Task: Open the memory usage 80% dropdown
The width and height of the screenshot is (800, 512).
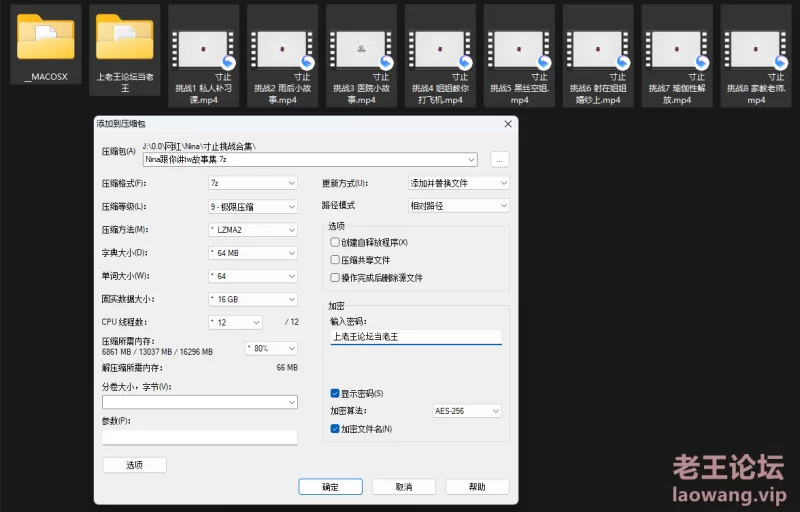Action: point(271,348)
